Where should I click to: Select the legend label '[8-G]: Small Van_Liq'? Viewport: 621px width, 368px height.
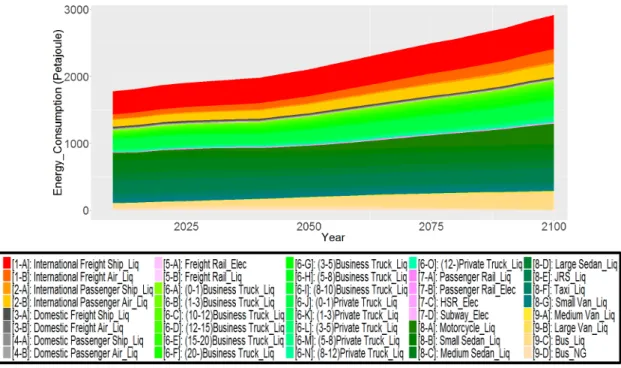(x=570, y=302)
